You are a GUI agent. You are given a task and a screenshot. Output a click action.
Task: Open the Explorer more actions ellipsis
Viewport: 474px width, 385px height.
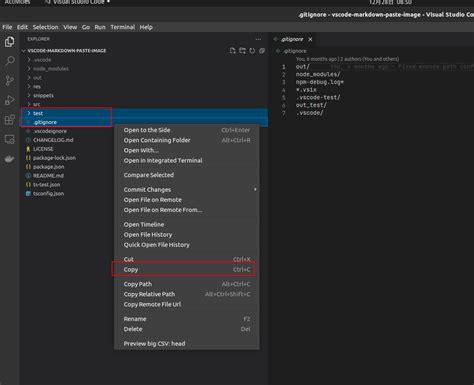point(258,39)
